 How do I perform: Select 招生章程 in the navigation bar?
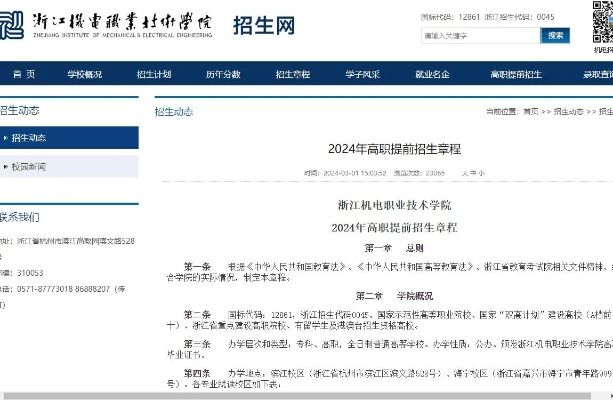(293, 75)
